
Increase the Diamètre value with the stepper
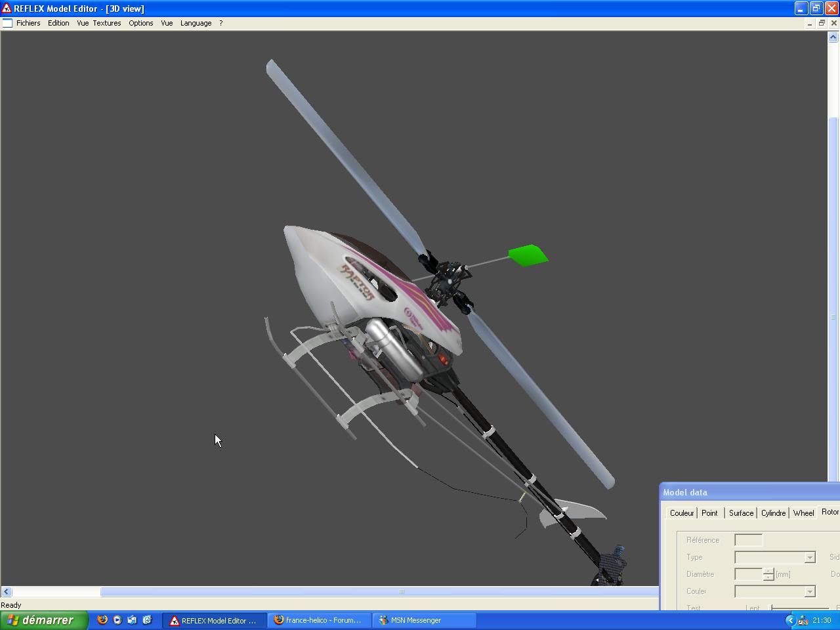coord(768,570)
